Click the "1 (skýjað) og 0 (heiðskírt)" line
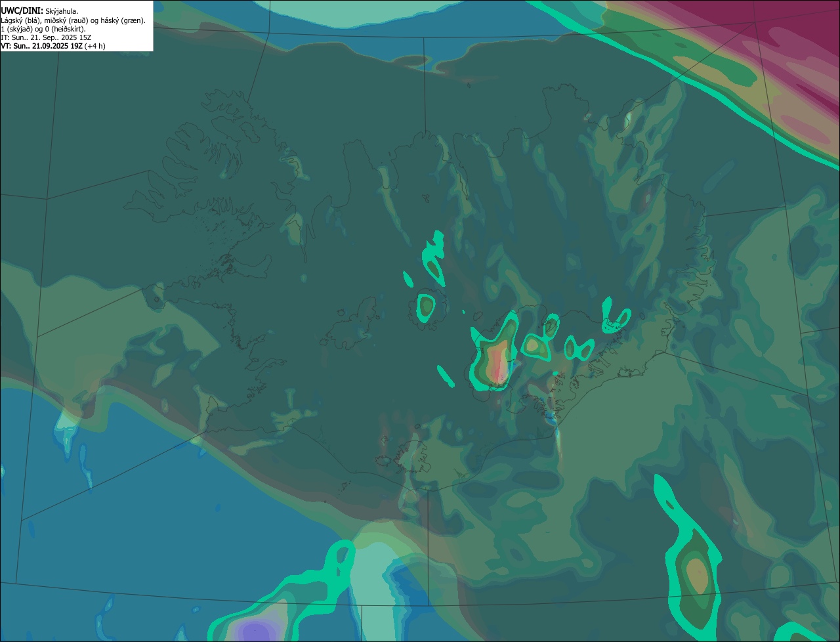Image resolution: width=840 pixels, height=642 pixels. pos(43,29)
